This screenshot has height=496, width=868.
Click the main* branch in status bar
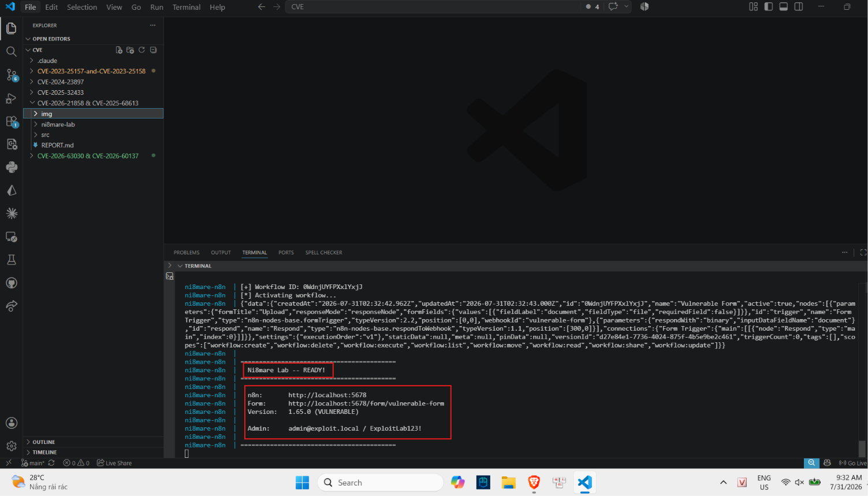pyautogui.click(x=32, y=463)
